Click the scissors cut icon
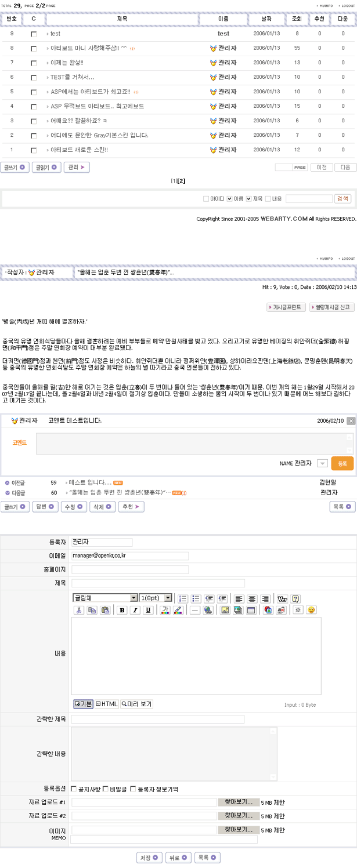The width and height of the screenshot is (357, 868). point(79,610)
